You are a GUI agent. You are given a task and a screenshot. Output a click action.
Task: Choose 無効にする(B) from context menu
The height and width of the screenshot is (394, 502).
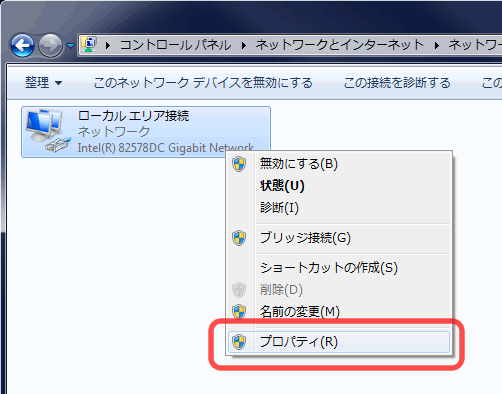click(339, 164)
